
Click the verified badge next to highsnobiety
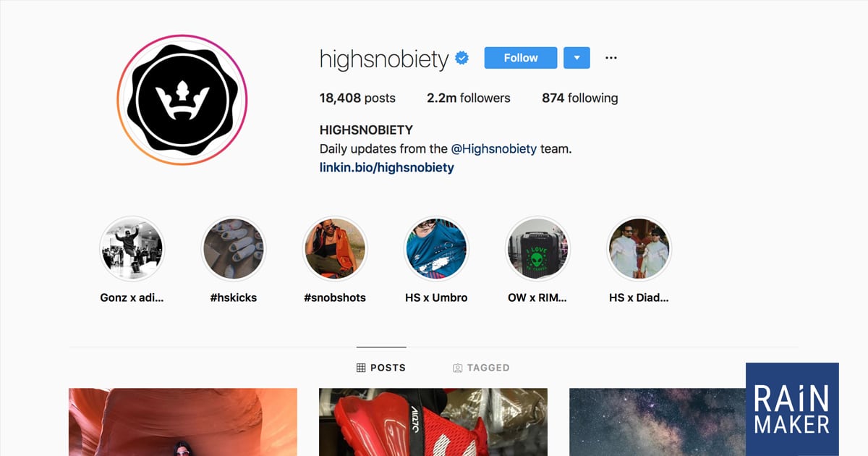pos(461,59)
